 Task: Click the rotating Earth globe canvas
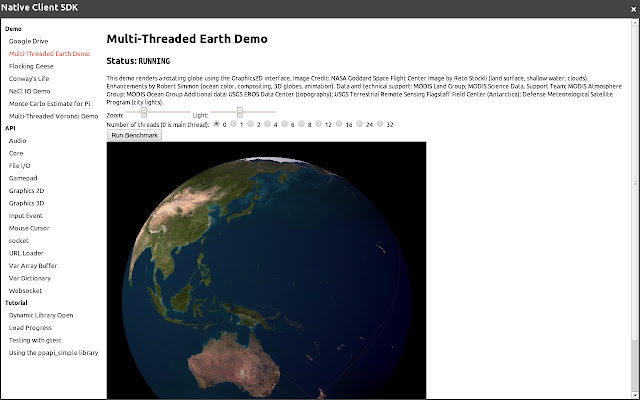(x=267, y=270)
